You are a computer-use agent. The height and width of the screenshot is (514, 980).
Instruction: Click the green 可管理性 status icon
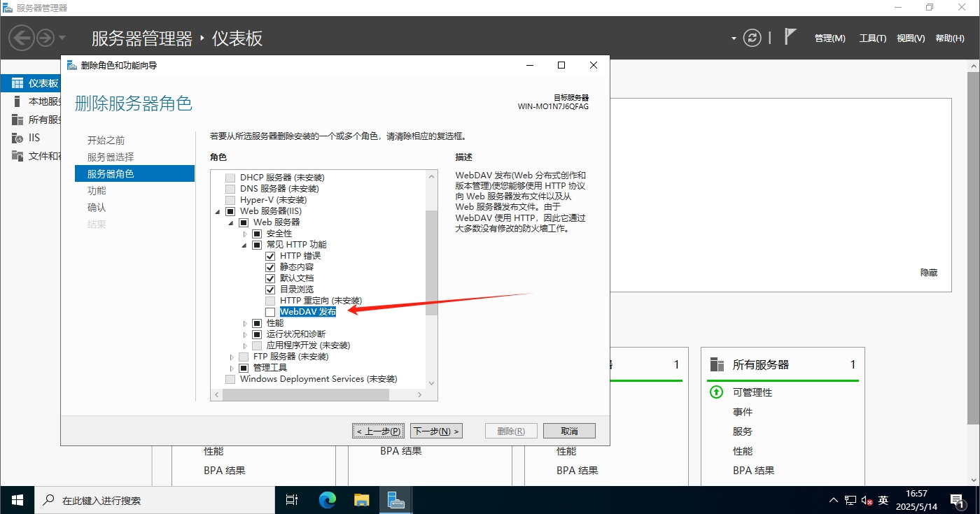[716, 392]
